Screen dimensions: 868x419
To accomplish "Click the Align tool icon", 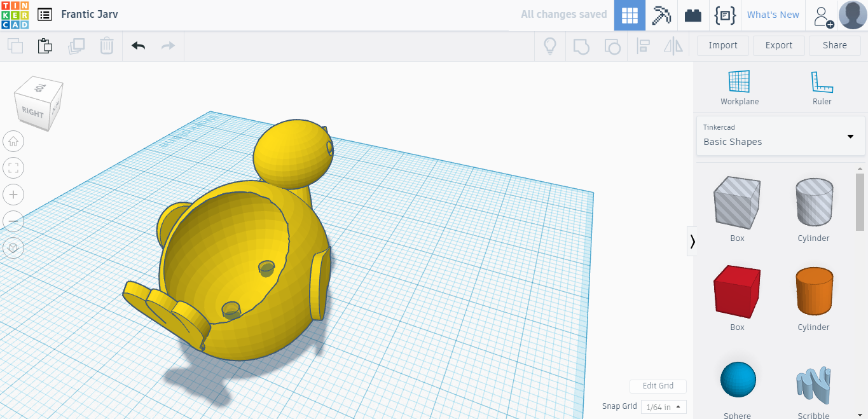I will (644, 46).
